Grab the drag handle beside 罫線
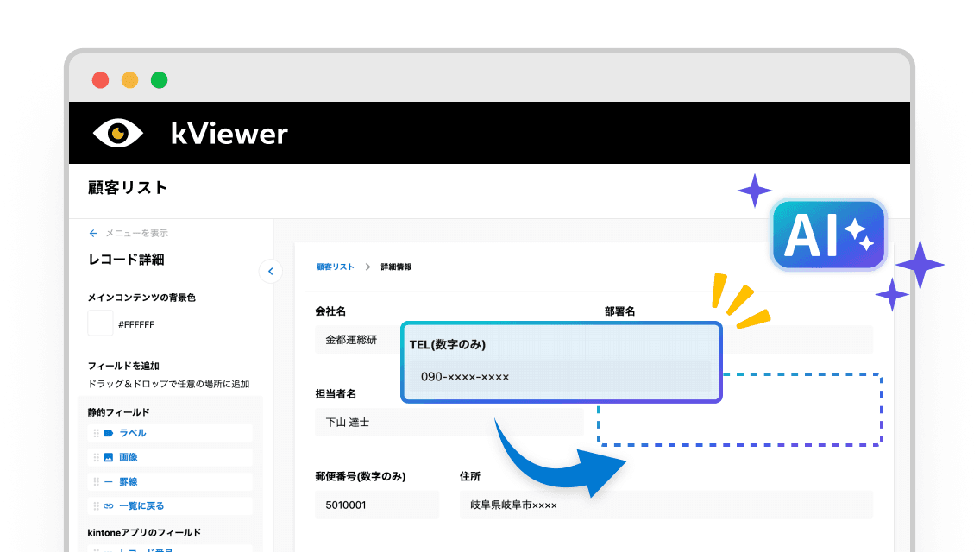The width and height of the screenshot is (980, 552). [x=97, y=481]
